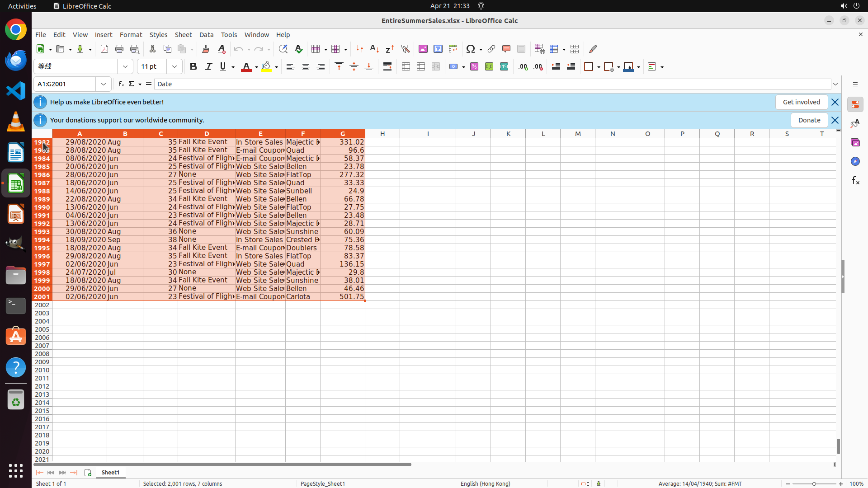Expand the Name Box dropdown
The width and height of the screenshot is (868, 488).
point(104,84)
